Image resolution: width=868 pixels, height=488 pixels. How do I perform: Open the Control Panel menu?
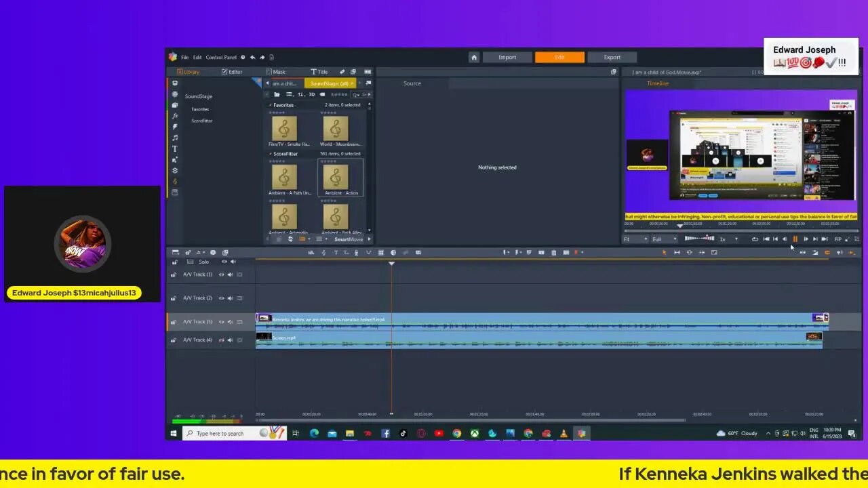pos(221,58)
